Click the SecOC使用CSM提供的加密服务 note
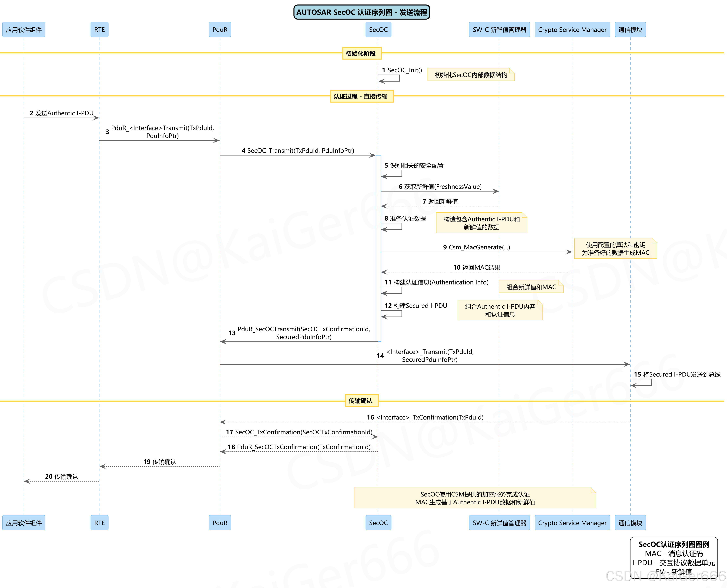 click(x=475, y=498)
